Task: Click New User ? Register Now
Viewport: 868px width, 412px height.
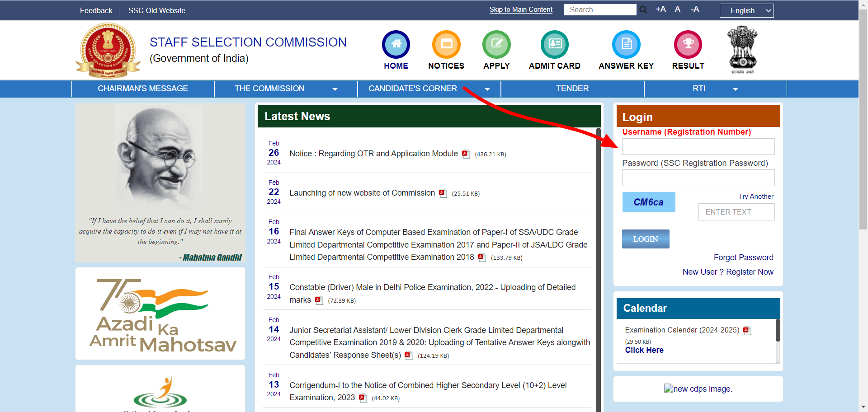Action: pyautogui.click(x=728, y=272)
